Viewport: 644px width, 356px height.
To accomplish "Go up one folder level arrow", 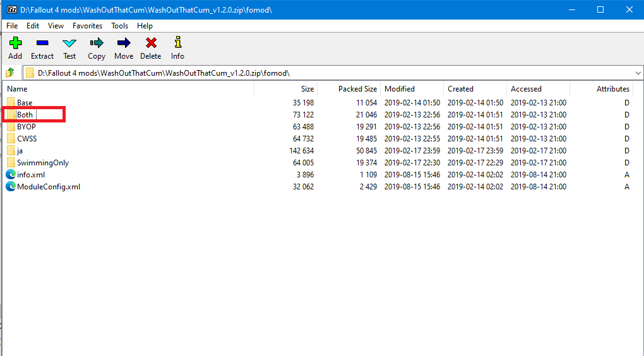I will click(x=10, y=73).
